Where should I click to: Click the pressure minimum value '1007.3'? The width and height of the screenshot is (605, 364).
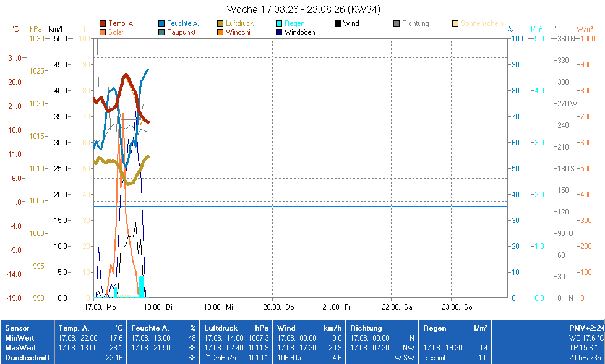pos(258,338)
